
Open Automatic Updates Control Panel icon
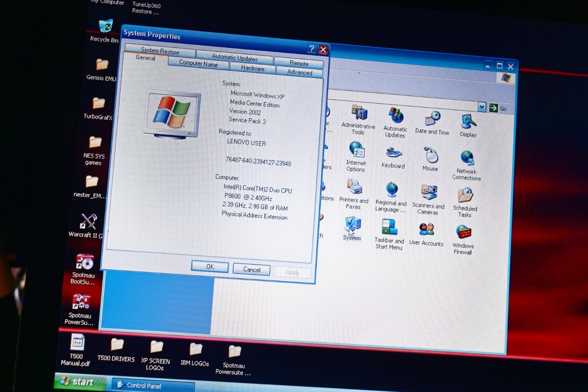click(395, 122)
